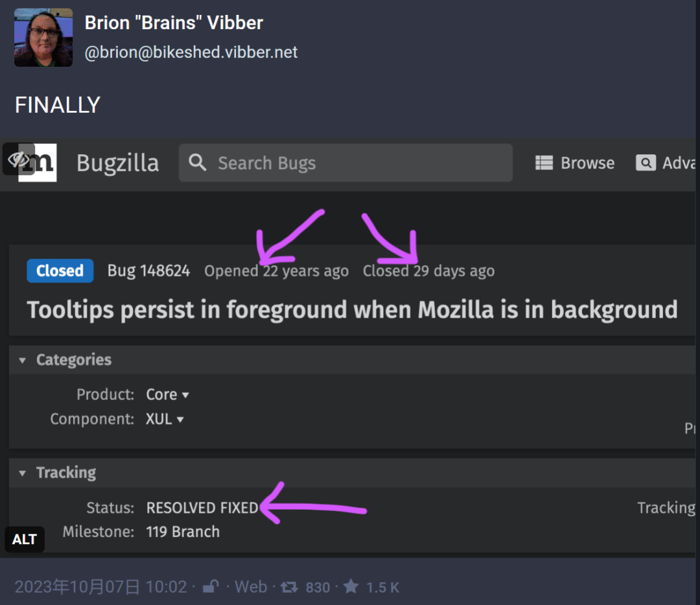This screenshot has width=700, height=605.
Task: Click the unlocked visibility padlock icon
Action: [211, 586]
